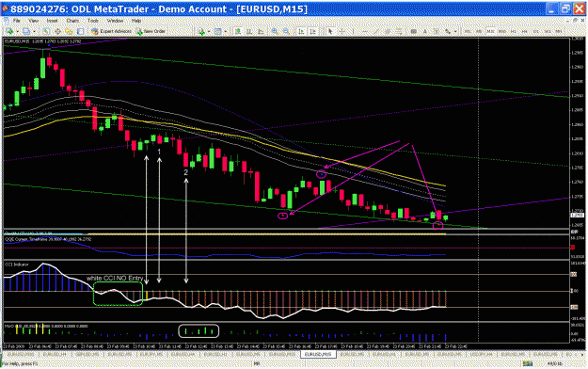Click the Expert Advisors button

coord(111,31)
